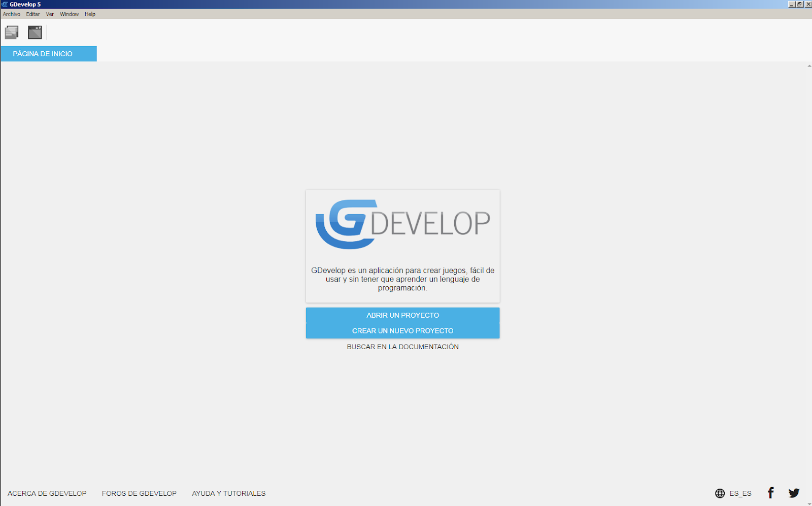Open GDevelop's Facebook page via the f icon

770,493
